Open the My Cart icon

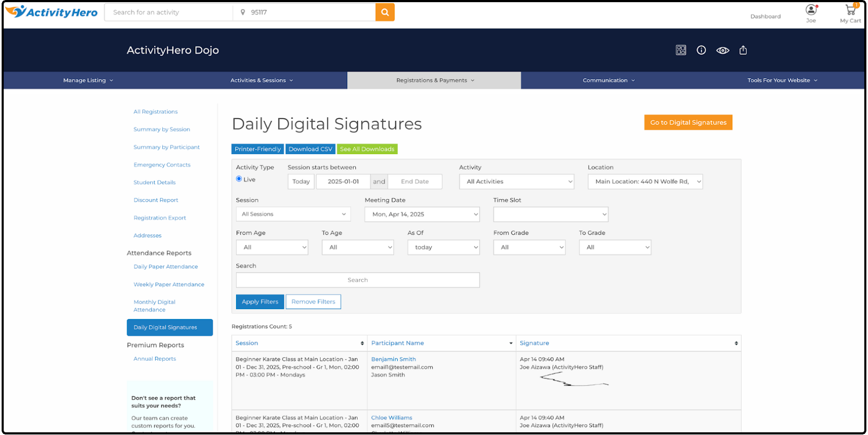(851, 10)
